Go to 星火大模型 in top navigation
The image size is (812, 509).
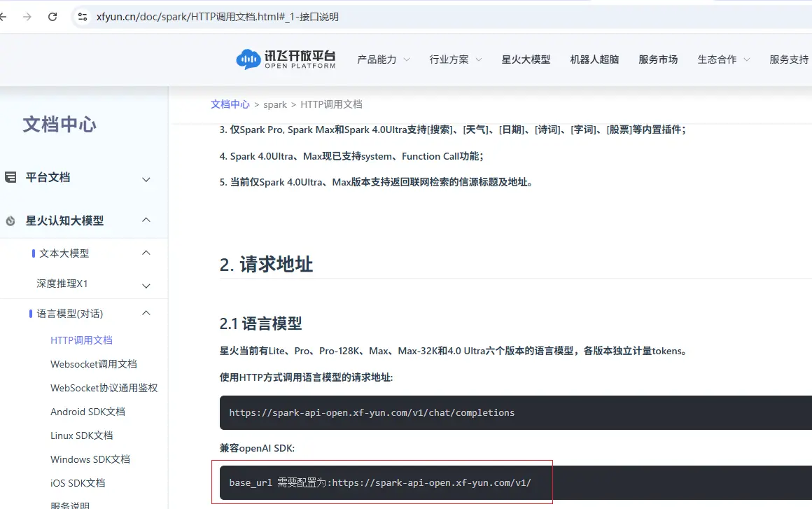(526, 60)
